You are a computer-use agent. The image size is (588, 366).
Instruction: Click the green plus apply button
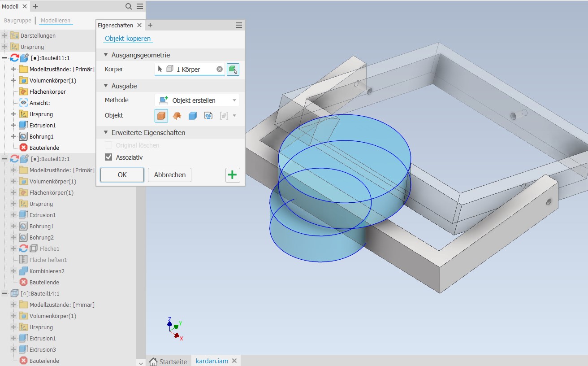232,175
